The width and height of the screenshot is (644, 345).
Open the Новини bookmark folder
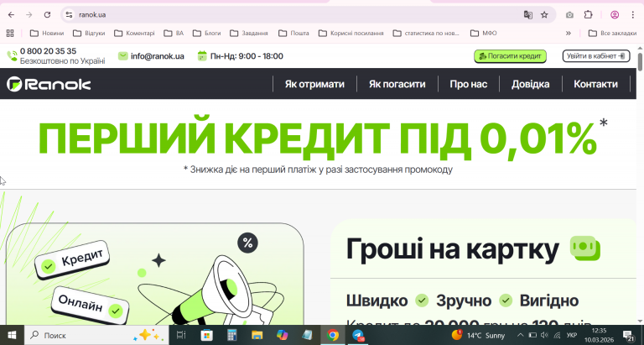tap(47, 33)
